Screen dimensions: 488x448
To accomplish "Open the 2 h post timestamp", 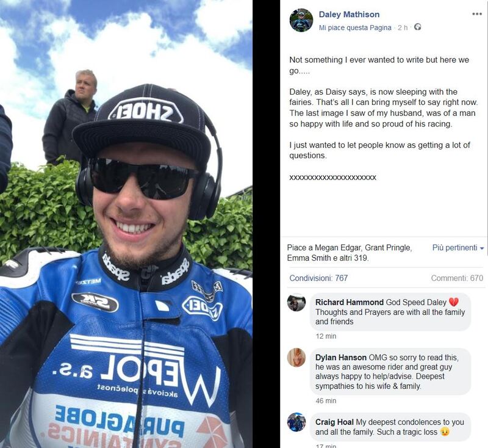I will coord(403,27).
